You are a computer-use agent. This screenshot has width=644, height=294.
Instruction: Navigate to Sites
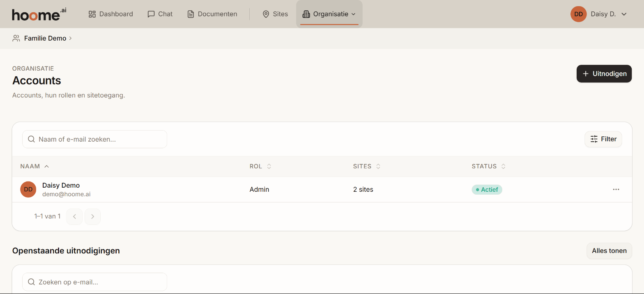(275, 14)
